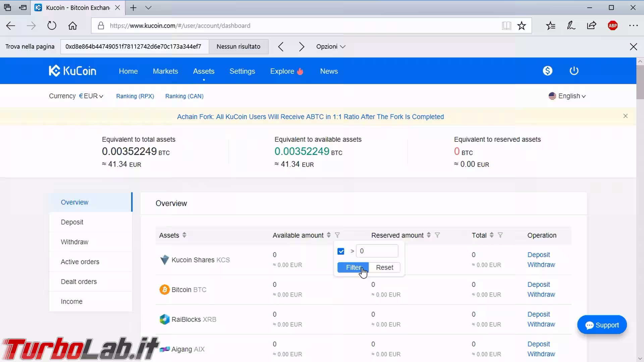Sort by Assets column arrows
The width and height of the screenshot is (644, 362).
click(x=184, y=235)
